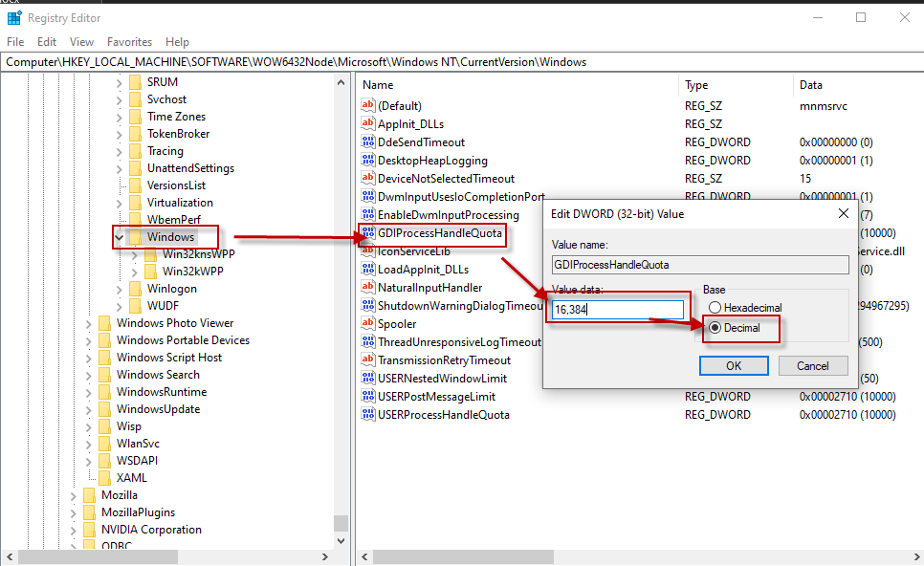The width and height of the screenshot is (924, 566).
Task: Expand the Tracing key
Action: (120, 151)
